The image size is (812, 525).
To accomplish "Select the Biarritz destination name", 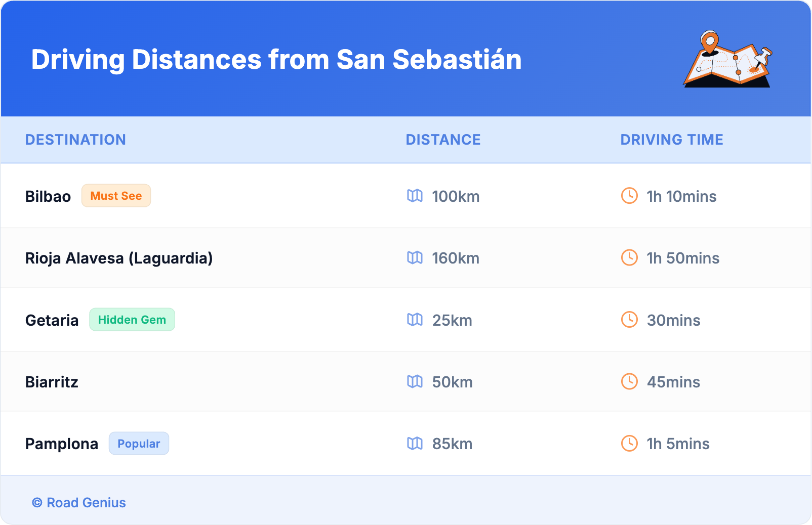I will pos(52,382).
